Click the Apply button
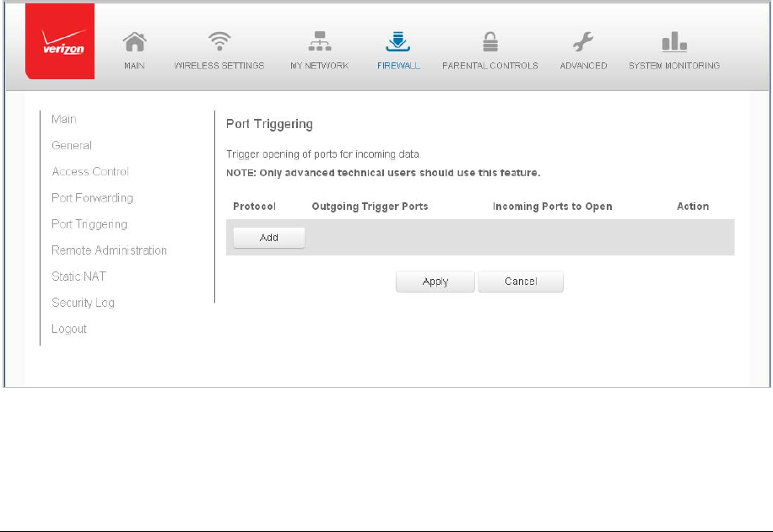This screenshot has width=773, height=532. (435, 282)
